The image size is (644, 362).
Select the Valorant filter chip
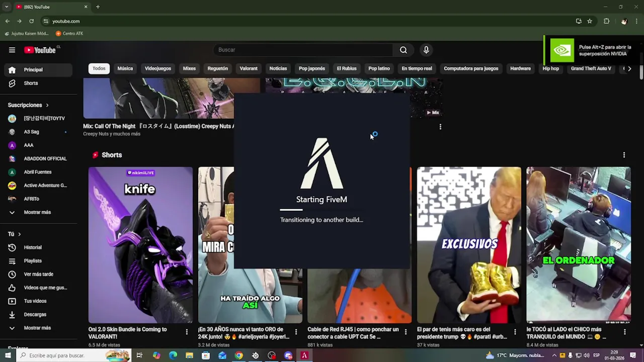point(249,68)
